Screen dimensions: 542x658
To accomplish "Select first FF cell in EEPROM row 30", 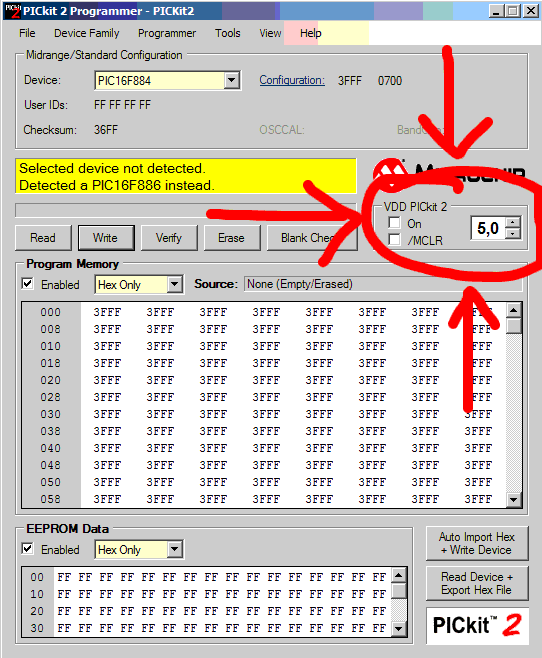I will point(64,628).
